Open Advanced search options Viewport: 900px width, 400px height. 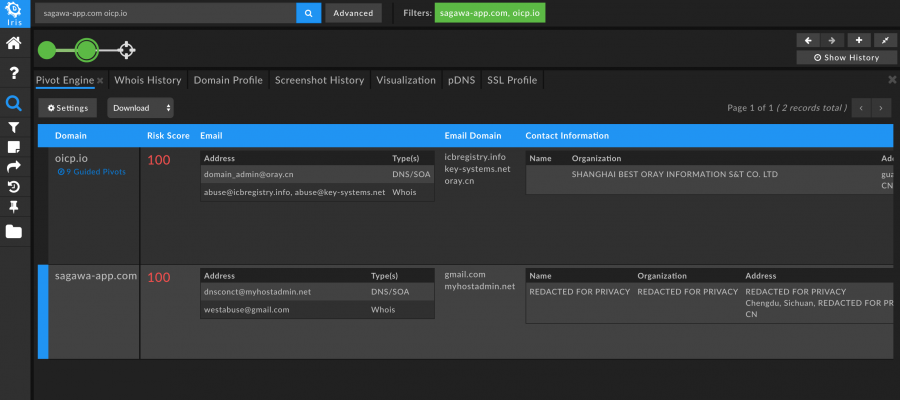pyautogui.click(x=354, y=13)
